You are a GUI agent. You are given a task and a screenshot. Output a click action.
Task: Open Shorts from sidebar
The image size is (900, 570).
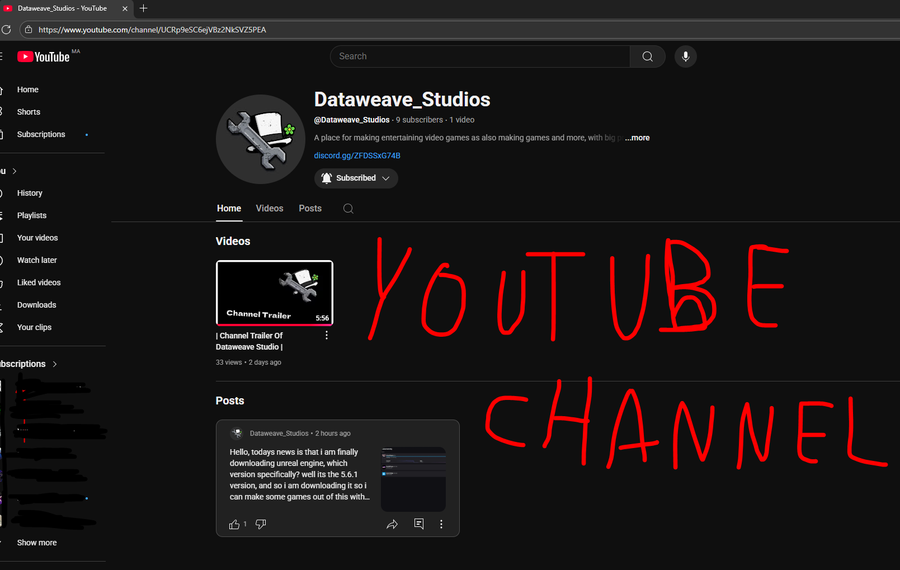[29, 112]
